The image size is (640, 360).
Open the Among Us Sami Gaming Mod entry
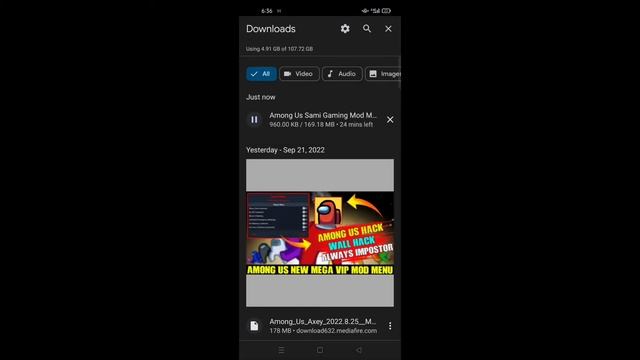point(323,120)
